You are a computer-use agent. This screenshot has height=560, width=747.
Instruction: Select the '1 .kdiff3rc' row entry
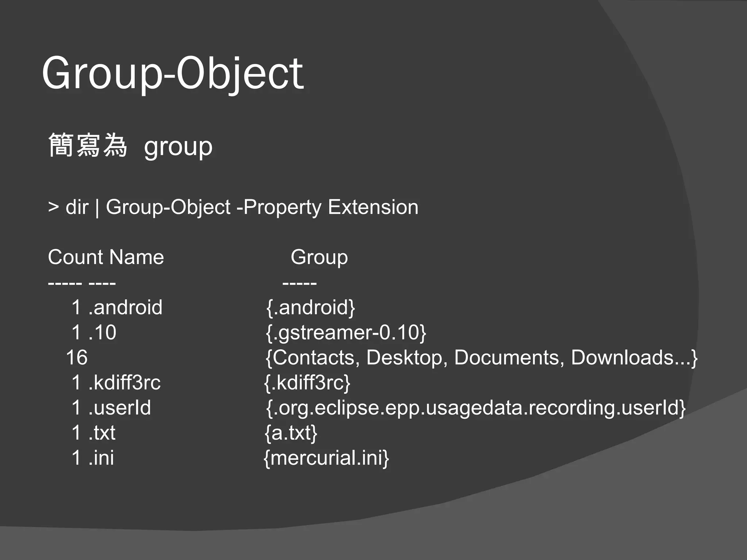(x=116, y=382)
